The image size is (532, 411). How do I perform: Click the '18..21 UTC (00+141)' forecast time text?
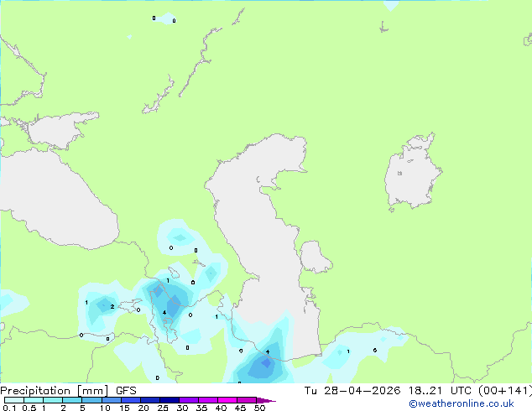[x=470, y=391]
